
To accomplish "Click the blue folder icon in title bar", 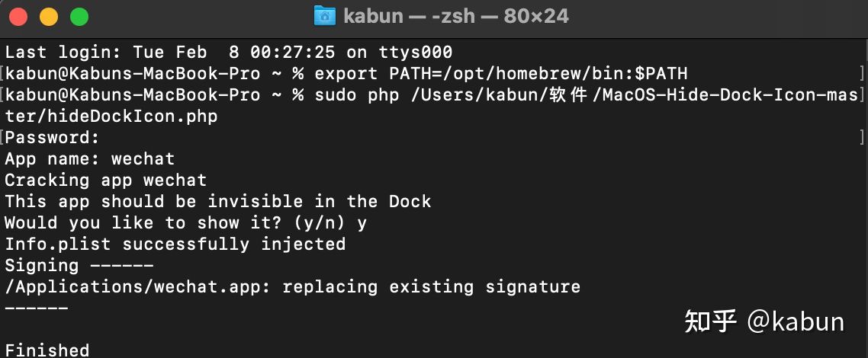I will (x=325, y=16).
